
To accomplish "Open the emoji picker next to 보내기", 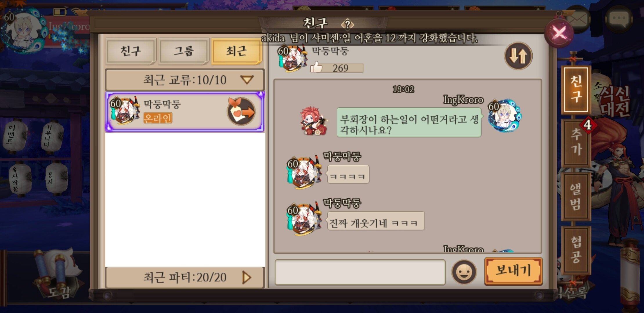I will pyautogui.click(x=464, y=272).
